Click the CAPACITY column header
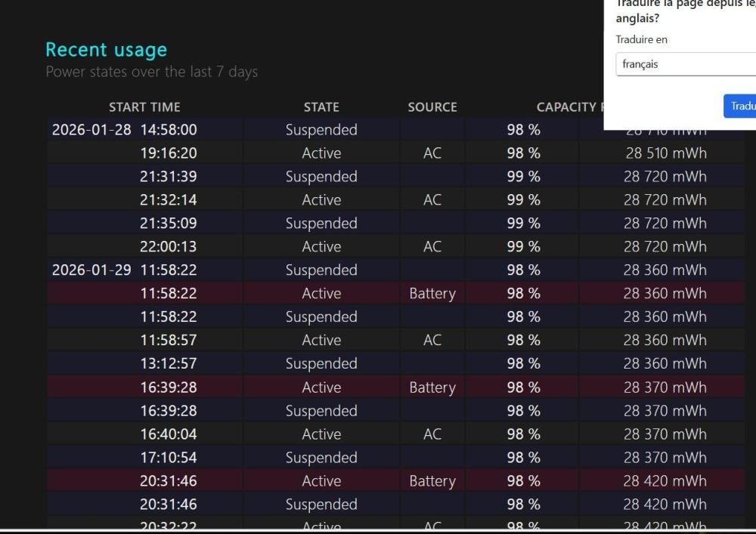The height and width of the screenshot is (534, 756). (567, 107)
